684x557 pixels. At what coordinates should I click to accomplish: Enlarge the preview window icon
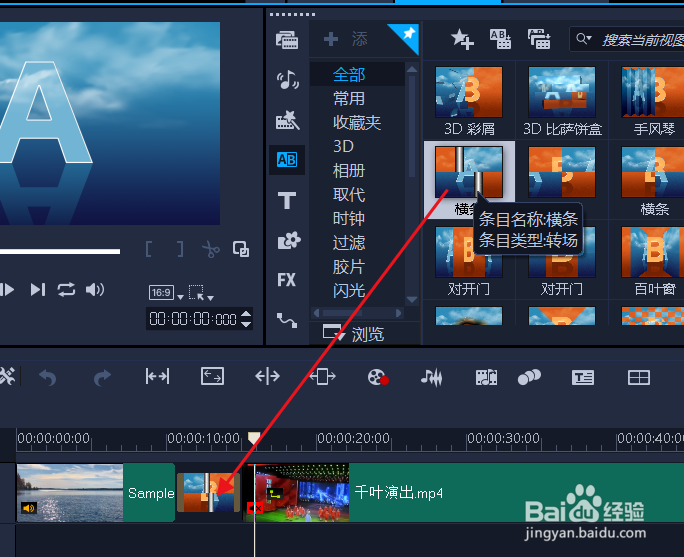pos(241,249)
